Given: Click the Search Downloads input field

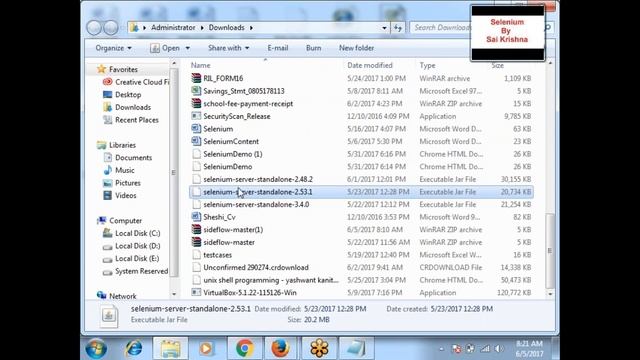Looking at the screenshot, I should [441, 28].
